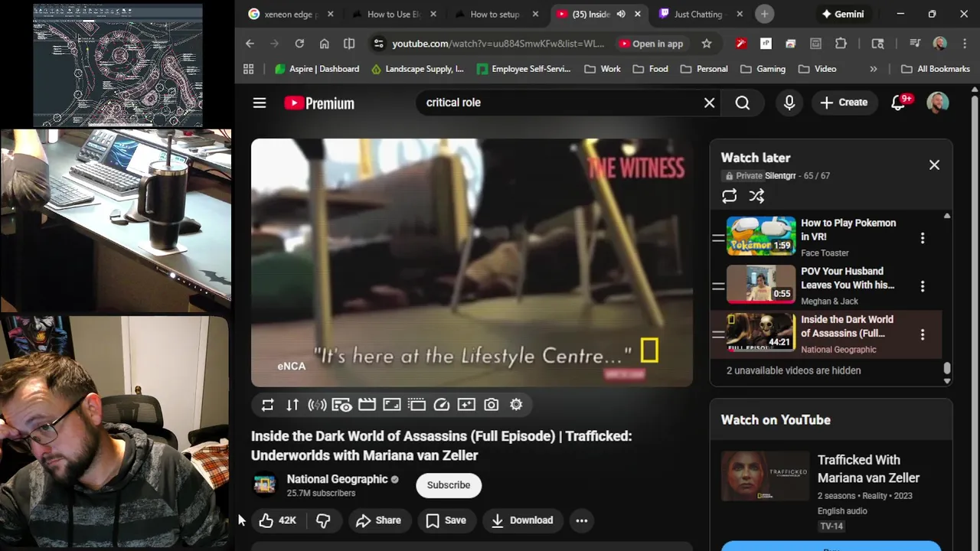980x551 pixels.
Task: Click the Share button
Action: coord(378,520)
